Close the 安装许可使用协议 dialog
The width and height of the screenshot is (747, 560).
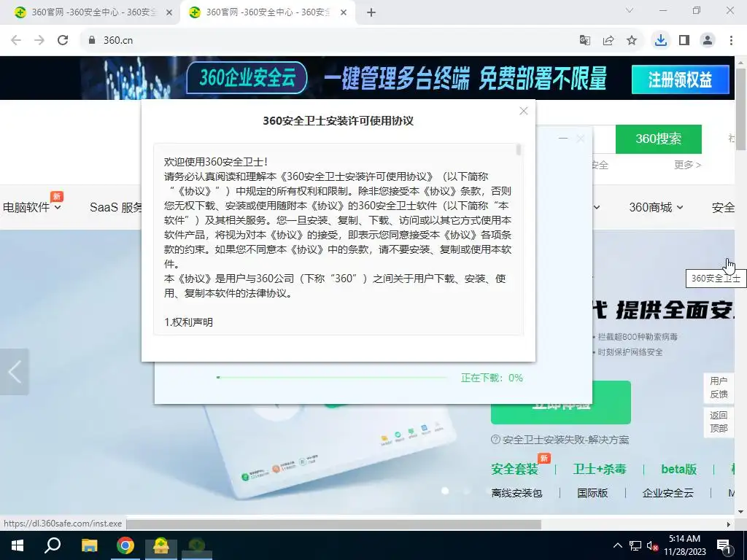click(x=524, y=111)
